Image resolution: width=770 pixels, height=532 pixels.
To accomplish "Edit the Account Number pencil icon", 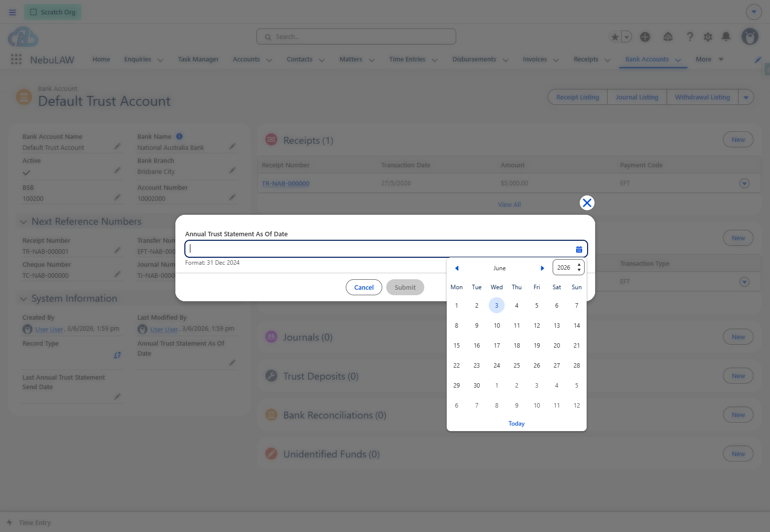I will tap(232, 197).
